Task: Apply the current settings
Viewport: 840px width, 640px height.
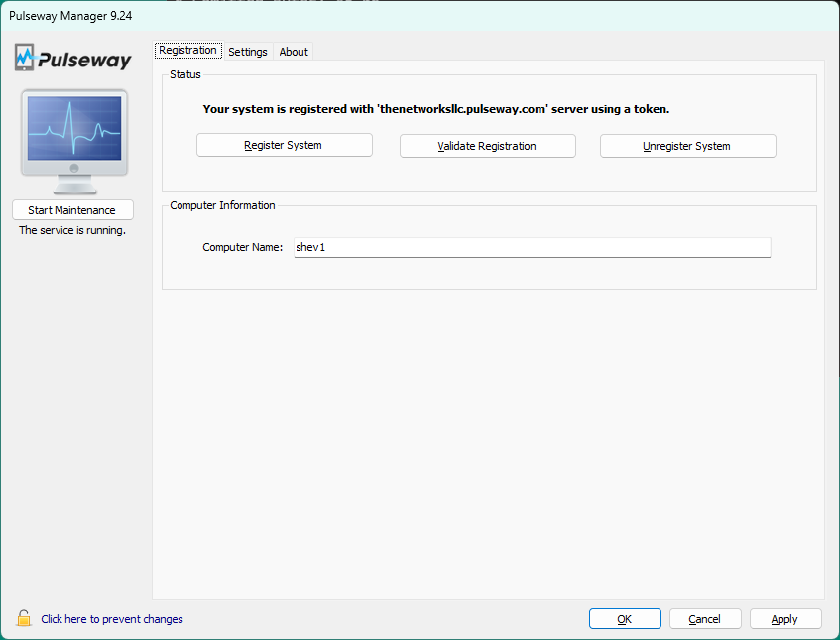Action: pos(784,619)
